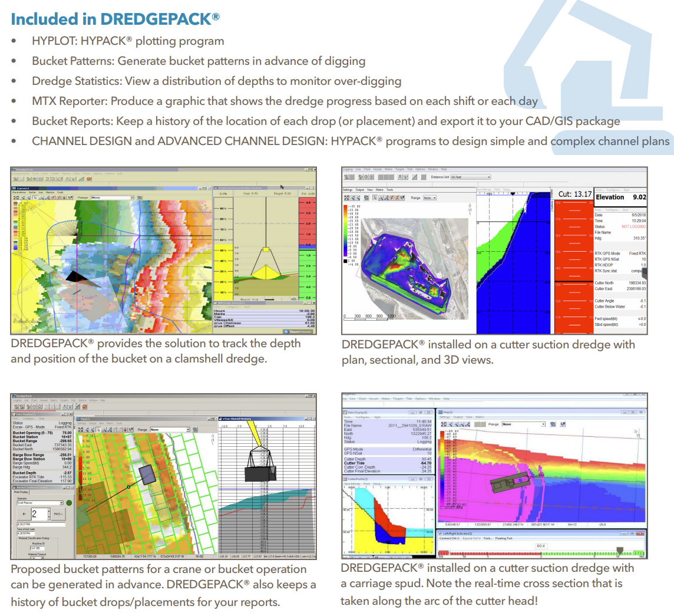The height and width of the screenshot is (616, 674).
Task: Click zoom extents icon in bucket patterns map toolbar
Action: tap(80, 430)
